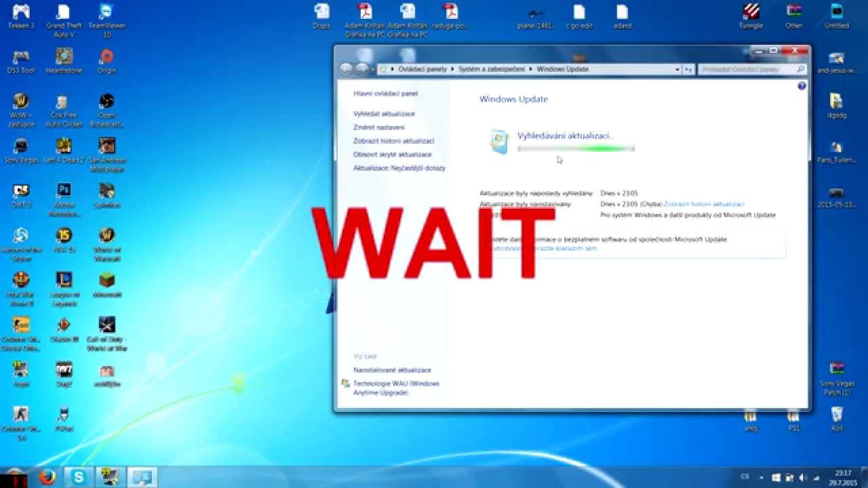Screen dimensions: 868x488
Task: Open the Grand Theft Auto V shortcut
Action: 64,19
